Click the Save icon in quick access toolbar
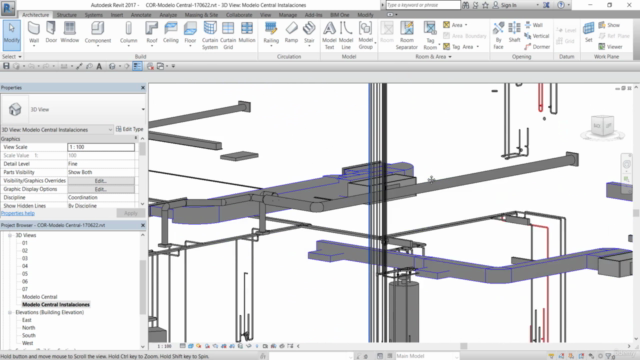The height and width of the screenshot is (360, 640). click(6, 66)
